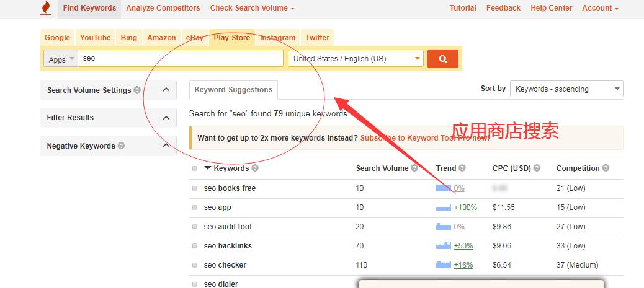Tick checkbox for seo backlinks

pos(195,246)
